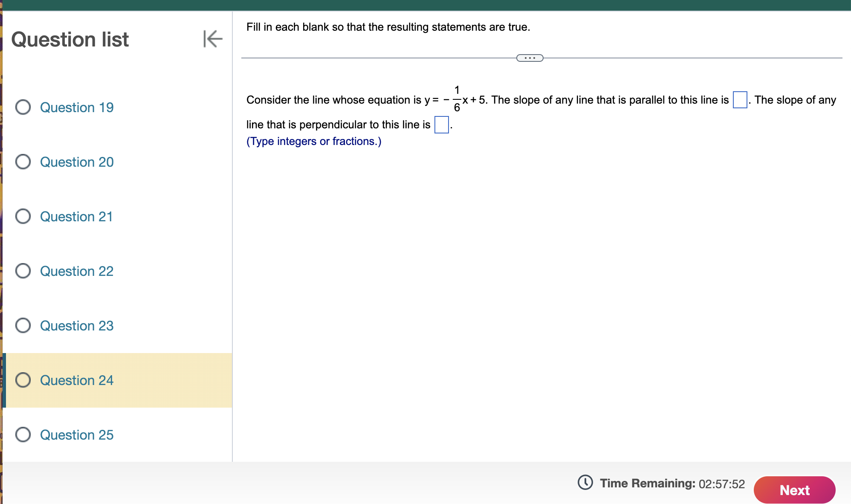Click Question 25 status circle
This screenshot has height=504, width=851.
[23, 434]
